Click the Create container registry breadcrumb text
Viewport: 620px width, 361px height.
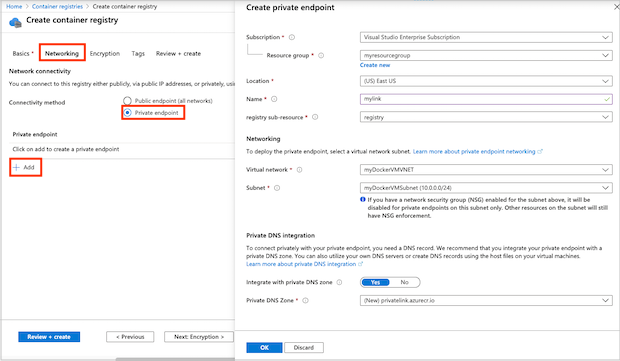[125, 6]
